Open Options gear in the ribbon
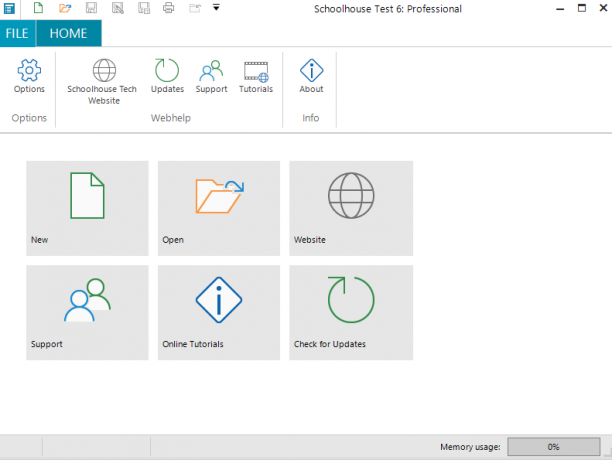The image size is (612, 460). pyautogui.click(x=29, y=76)
